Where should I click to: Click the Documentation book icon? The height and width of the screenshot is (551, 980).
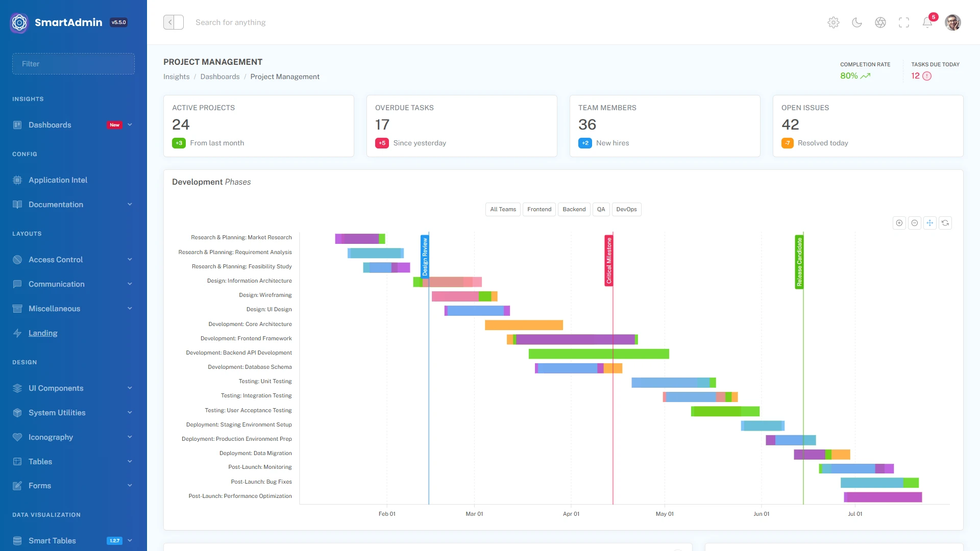(x=17, y=205)
